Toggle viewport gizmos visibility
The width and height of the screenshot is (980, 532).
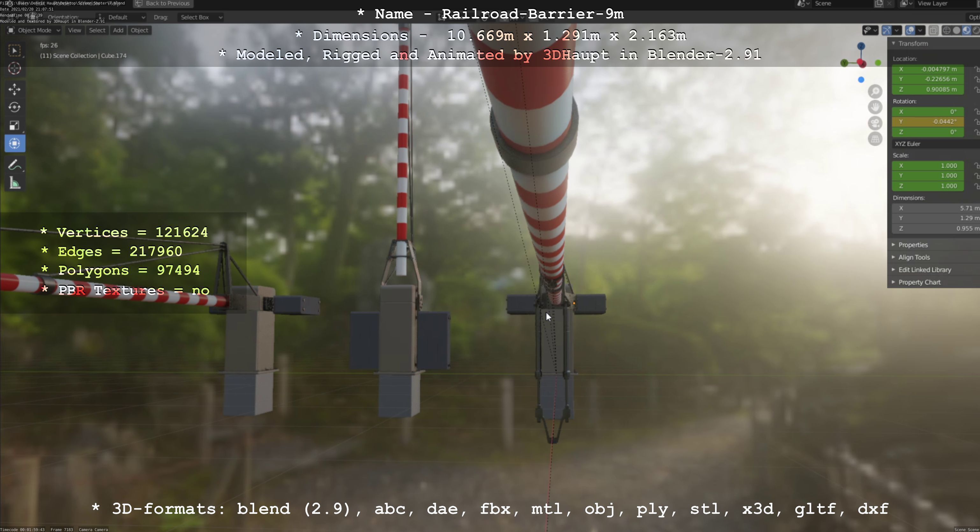click(x=887, y=31)
